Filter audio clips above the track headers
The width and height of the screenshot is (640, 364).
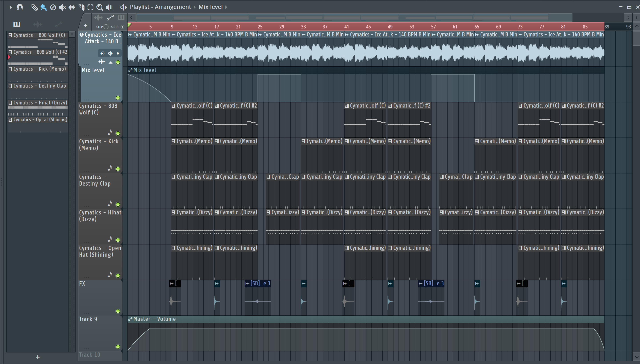point(98,18)
